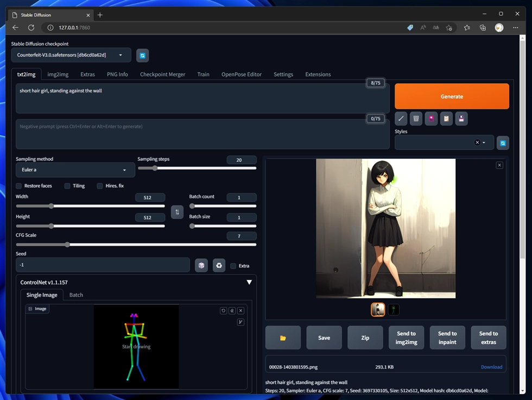Image resolution: width=532 pixels, height=400 pixels.
Task: Open the output folder with the folder icon
Action: click(x=283, y=337)
